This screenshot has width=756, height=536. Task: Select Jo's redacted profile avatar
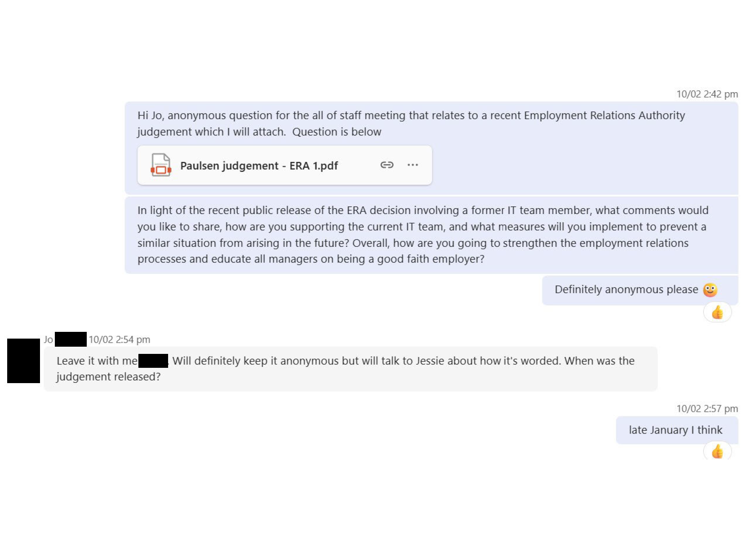(23, 361)
